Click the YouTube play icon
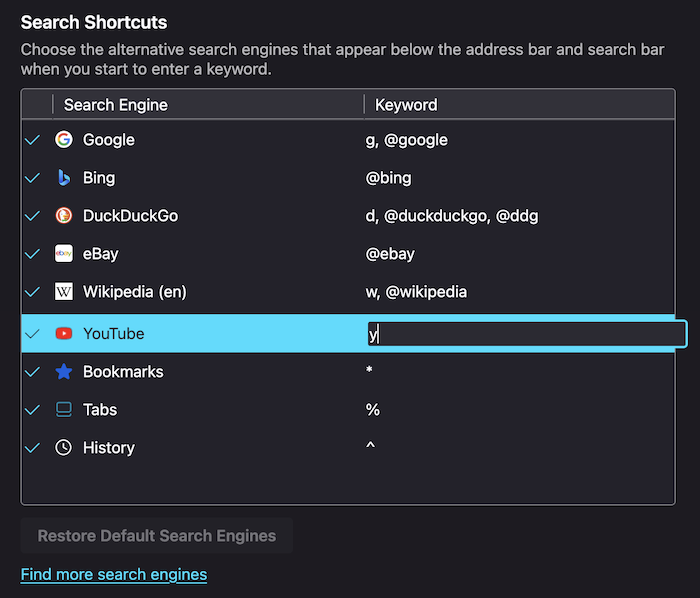Image resolution: width=700 pixels, height=598 pixels. (64, 333)
